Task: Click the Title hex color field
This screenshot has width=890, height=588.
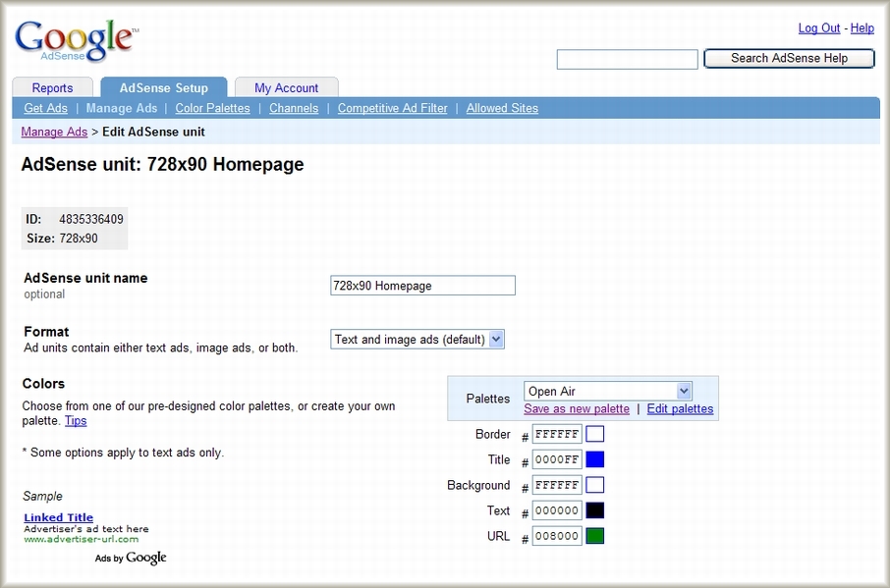Action: (557, 459)
